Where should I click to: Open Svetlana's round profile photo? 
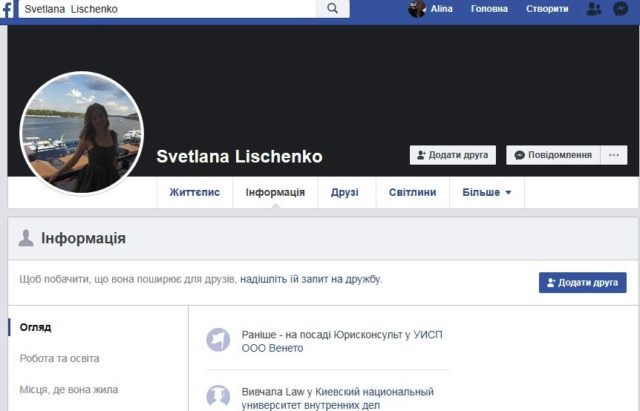point(82,133)
